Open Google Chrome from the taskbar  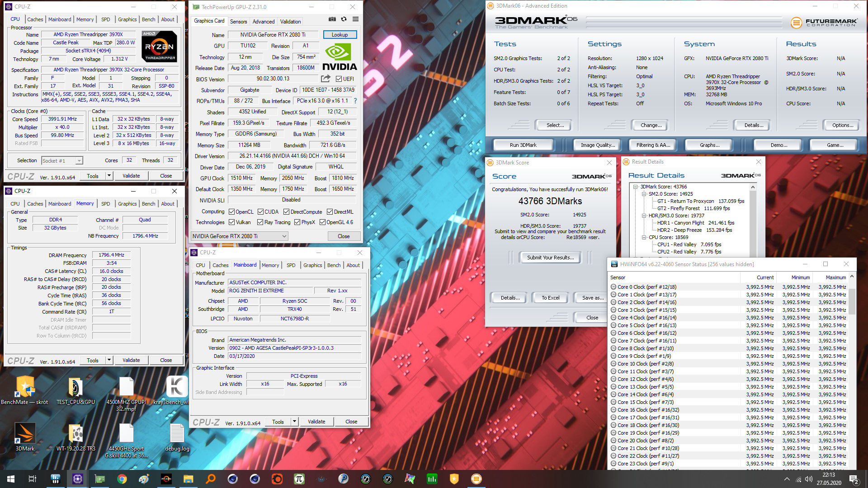pyautogui.click(x=122, y=479)
